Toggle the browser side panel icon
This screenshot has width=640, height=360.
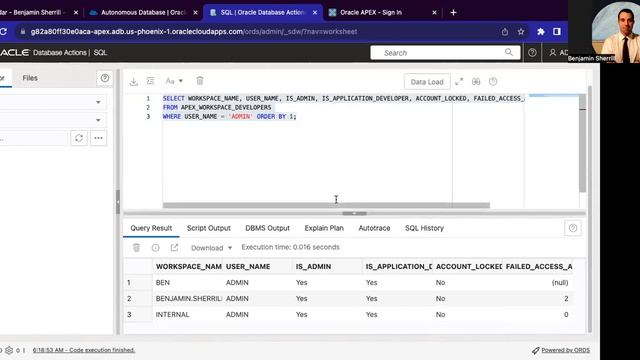click(557, 31)
